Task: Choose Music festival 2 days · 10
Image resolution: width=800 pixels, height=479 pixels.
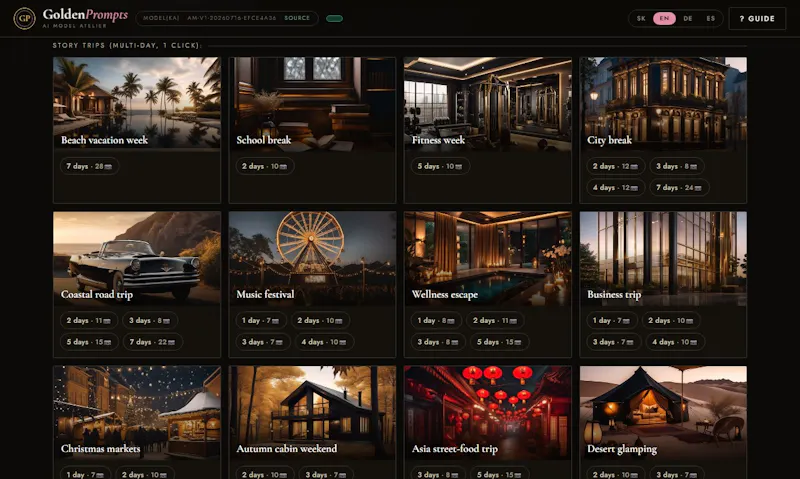Action: click(x=320, y=320)
